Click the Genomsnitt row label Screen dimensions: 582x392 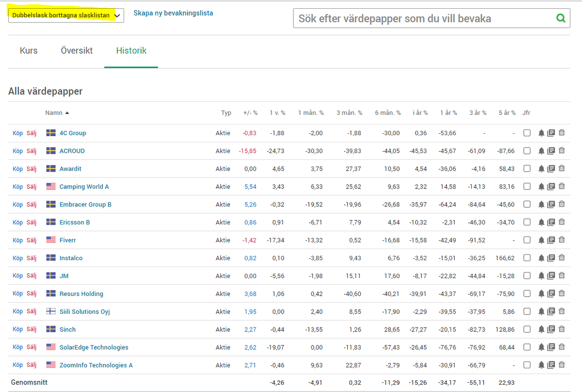29,383
